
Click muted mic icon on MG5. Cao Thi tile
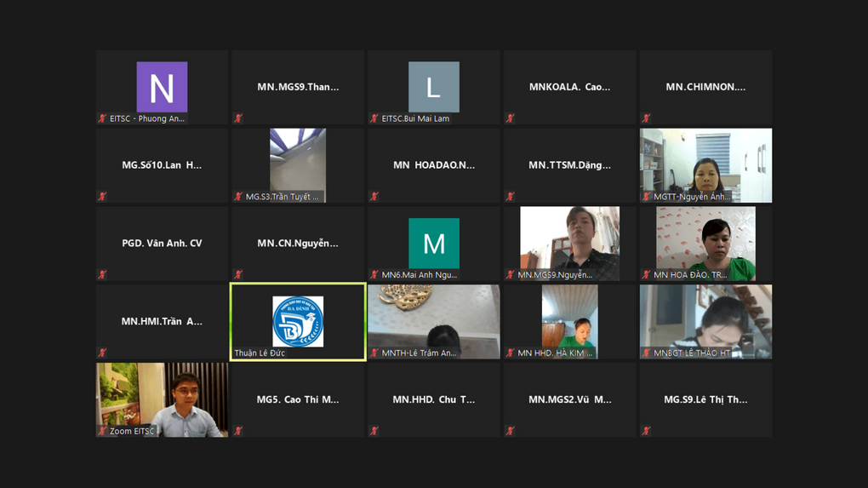pos(238,431)
